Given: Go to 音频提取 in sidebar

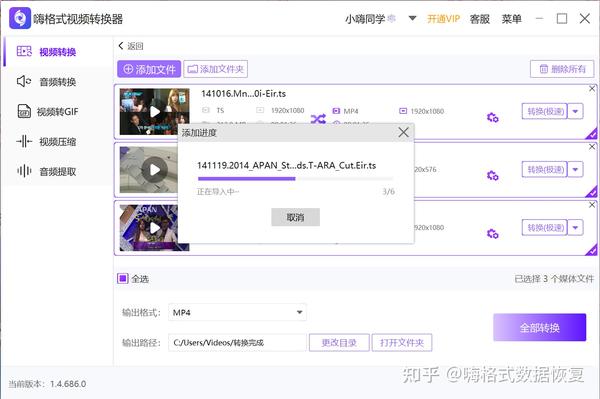Looking at the screenshot, I should [x=57, y=171].
